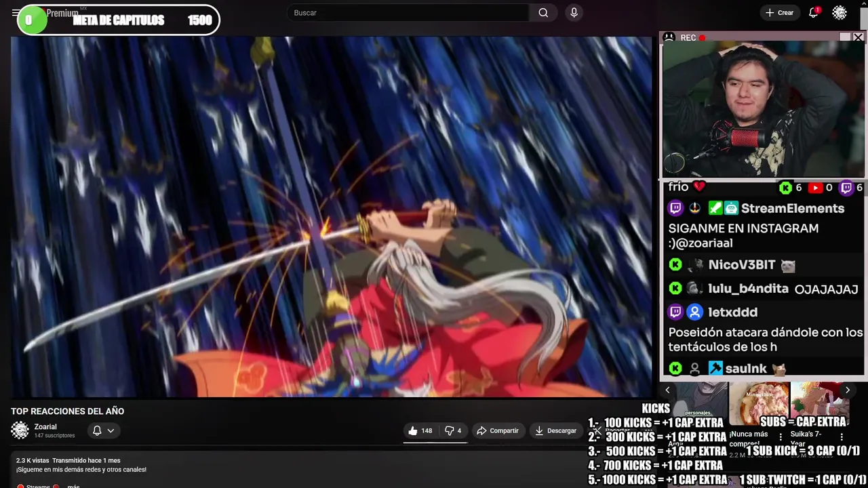The height and width of the screenshot is (488, 868).
Task: Maximize the REC webcam overlay window
Action: [x=845, y=37]
